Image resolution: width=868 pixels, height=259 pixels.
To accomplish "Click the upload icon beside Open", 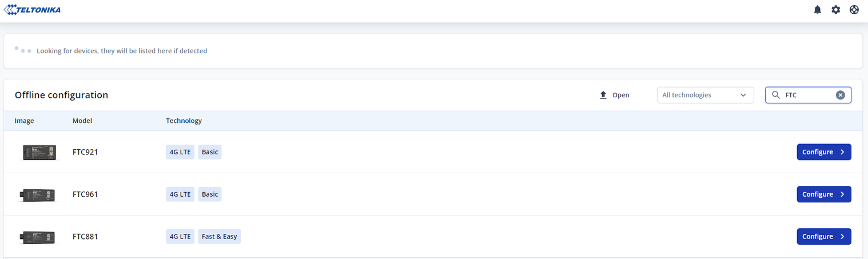I will pyautogui.click(x=603, y=95).
